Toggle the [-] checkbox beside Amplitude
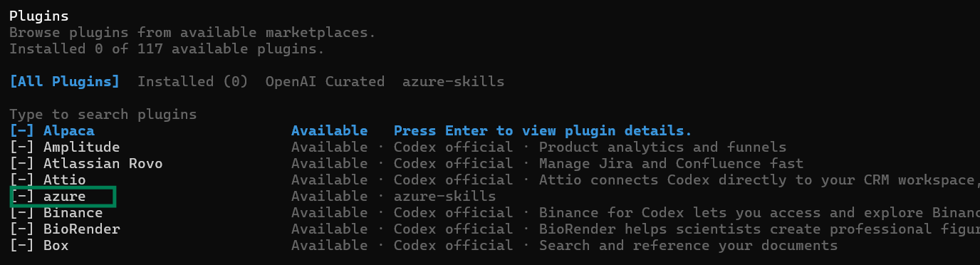Viewport: 980px width, 265px height. 22,147
